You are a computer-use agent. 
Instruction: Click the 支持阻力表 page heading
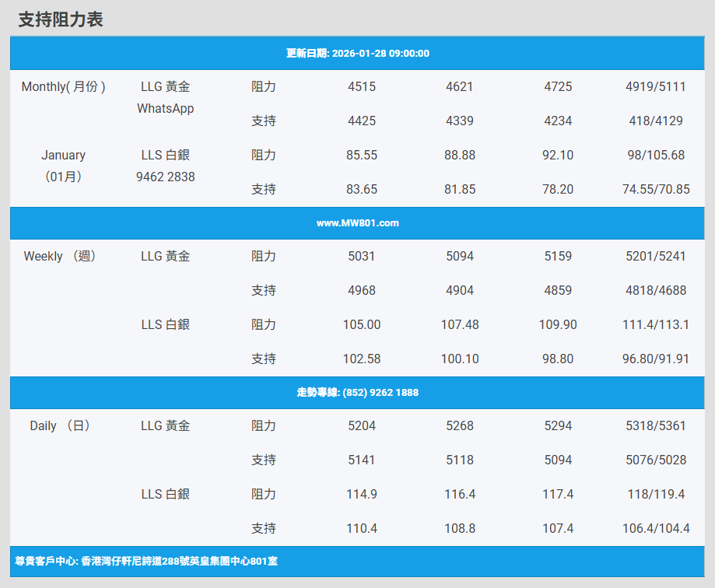pyautogui.click(x=61, y=20)
